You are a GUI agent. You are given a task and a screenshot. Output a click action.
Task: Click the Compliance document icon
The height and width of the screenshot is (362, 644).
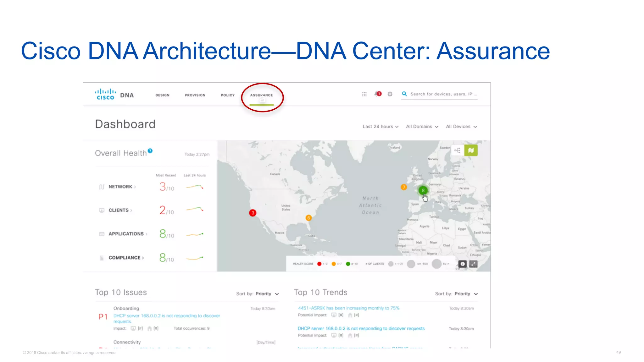[102, 258]
